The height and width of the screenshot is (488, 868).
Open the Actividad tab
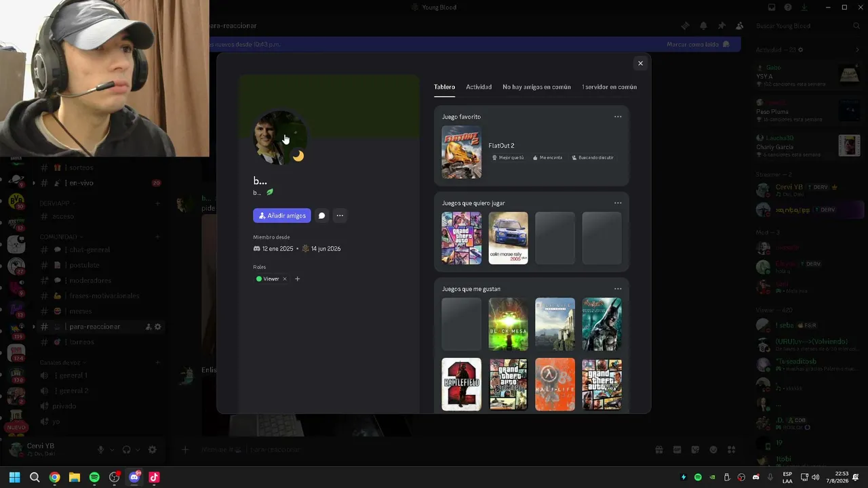[479, 87]
